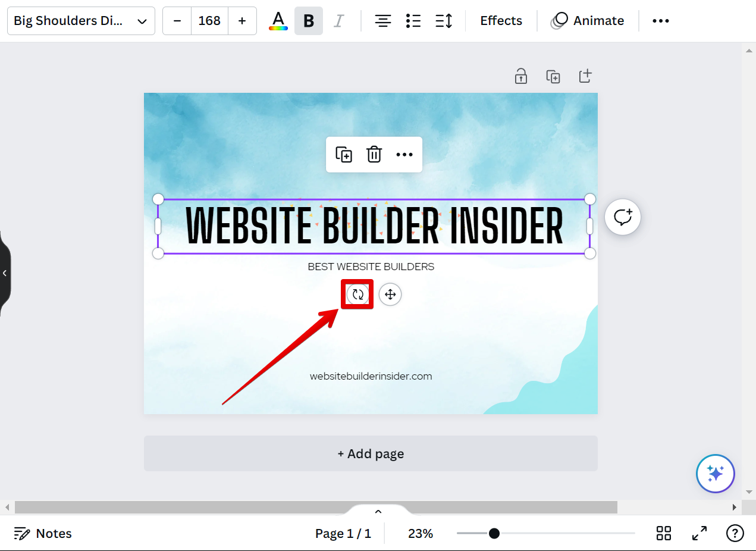Duplicate selected element from floating toolbar
Image resolution: width=756 pixels, height=551 pixels.
coord(344,155)
